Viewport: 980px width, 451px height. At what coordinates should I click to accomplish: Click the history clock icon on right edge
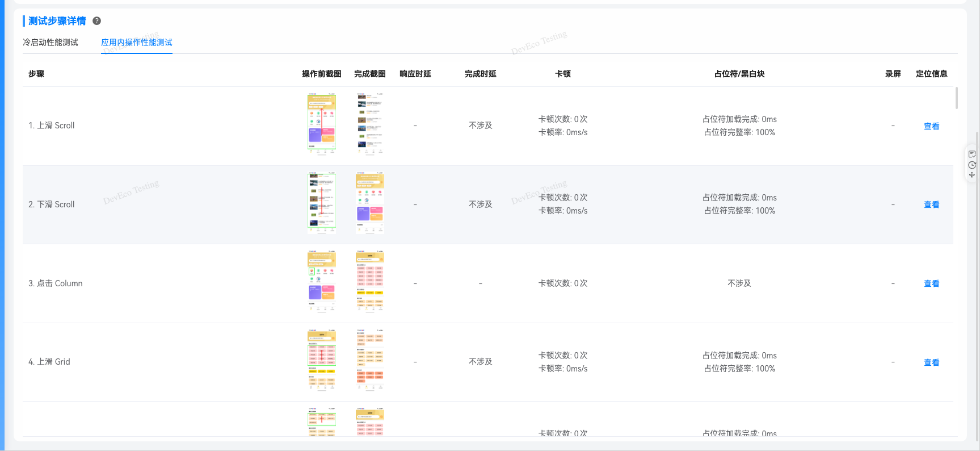[x=972, y=165]
